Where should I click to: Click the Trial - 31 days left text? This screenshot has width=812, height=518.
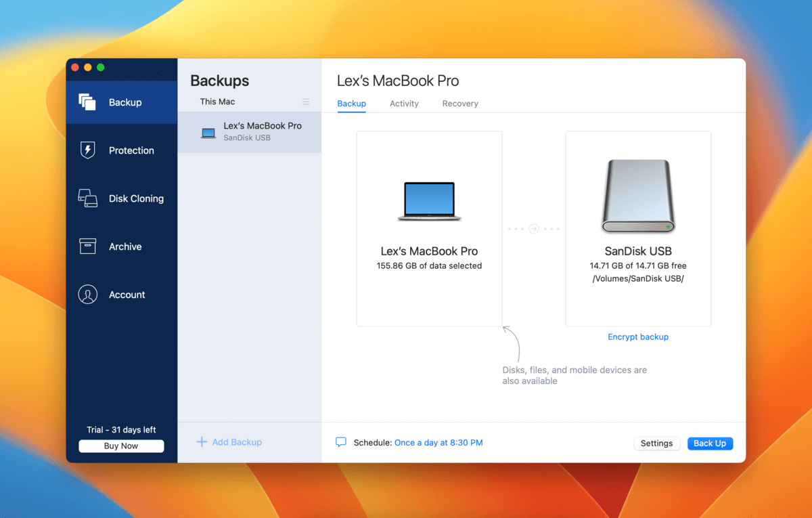click(x=121, y=430)
